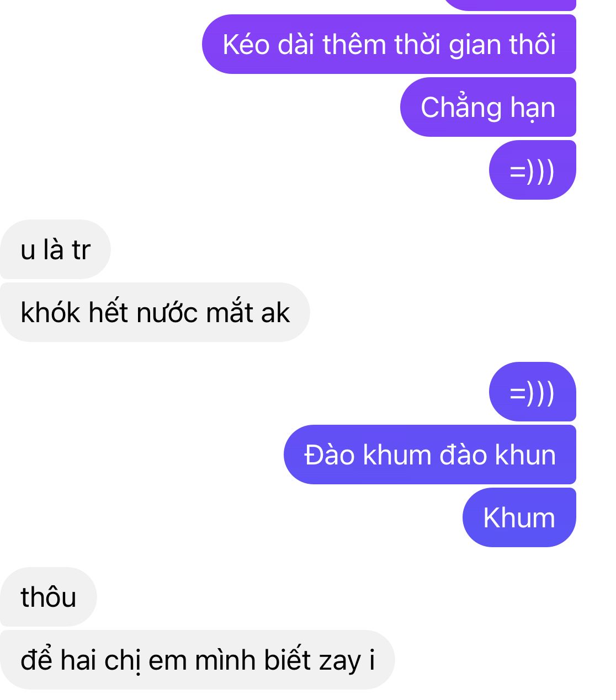Tap the '=)))' bubble below 'Chẳng hạn'
The image size is (616, 700).
[x=532, y=170]
